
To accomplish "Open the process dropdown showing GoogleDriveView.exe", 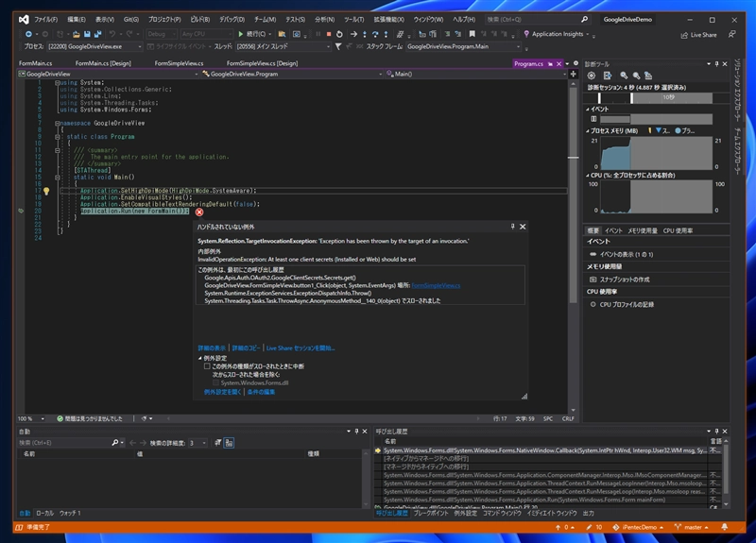I will pos(95,46).
